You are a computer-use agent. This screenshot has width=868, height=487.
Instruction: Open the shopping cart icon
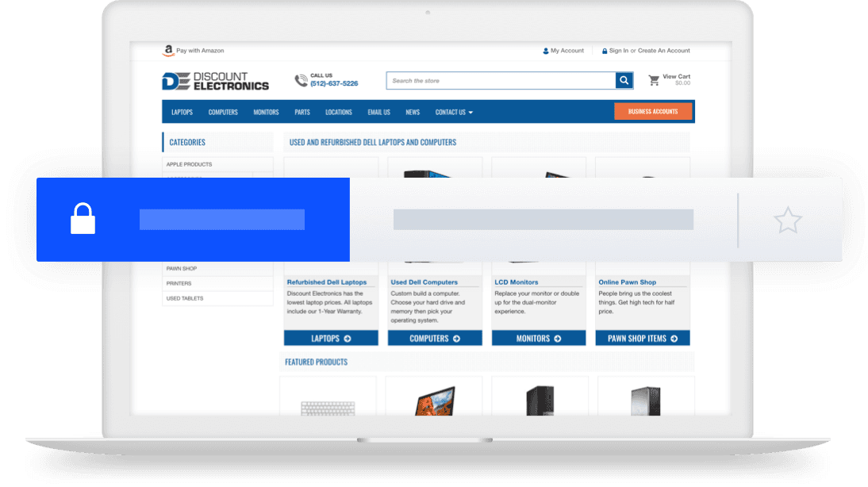point(654,80)
